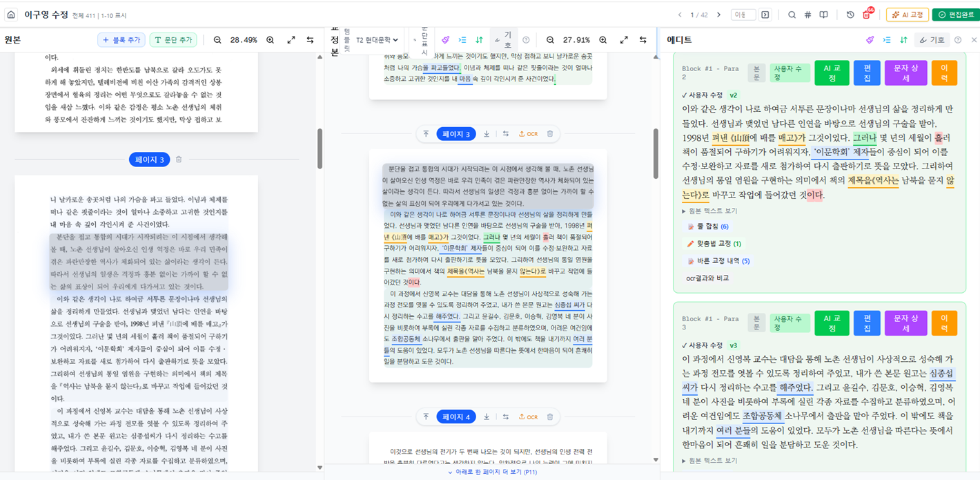Toggle 기호 display in the 에디트 panel header
This screenshot has height=480, width=980.
931,40
